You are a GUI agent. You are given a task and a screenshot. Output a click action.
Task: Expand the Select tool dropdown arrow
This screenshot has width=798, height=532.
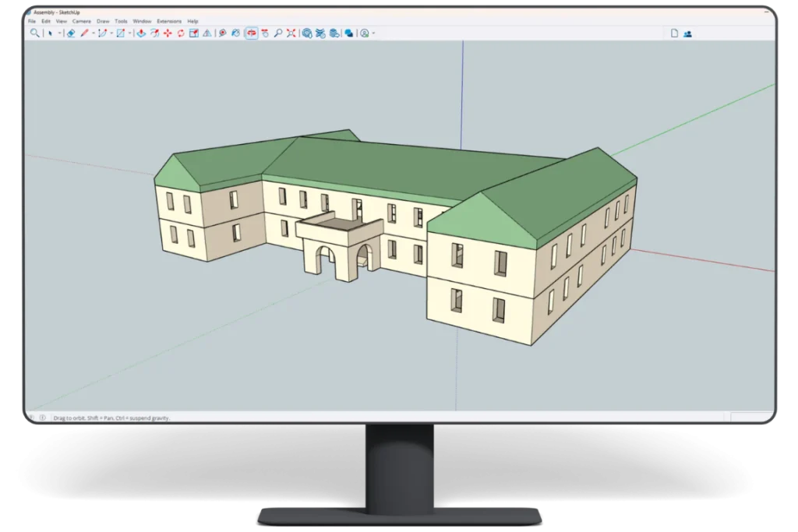(59, 33)
